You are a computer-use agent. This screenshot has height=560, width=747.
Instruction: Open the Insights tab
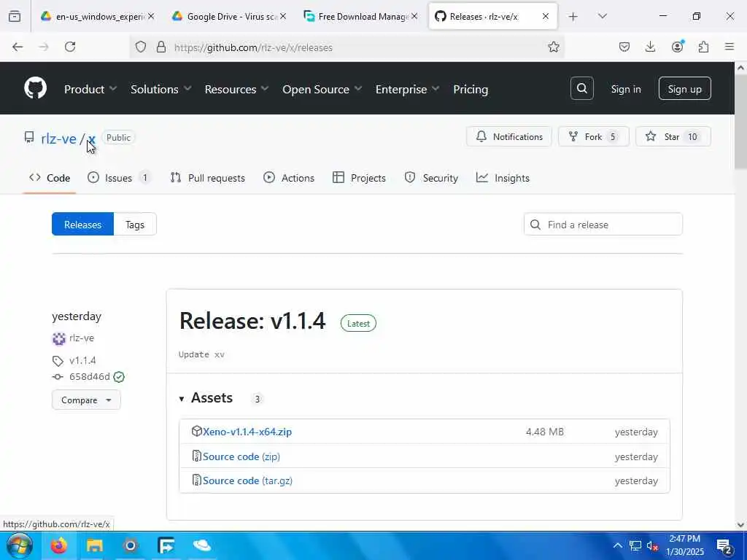click(x=503, y=178)
